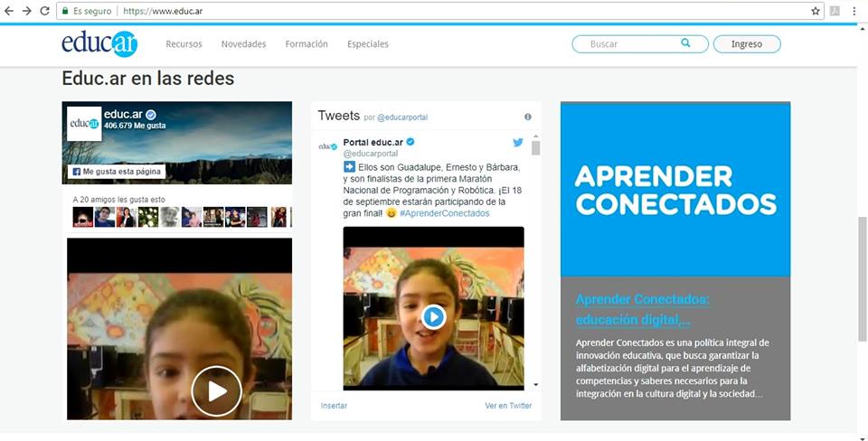Open the Chrome three-dot menu
Screen dimensions: 868x441
(x=854, y=11)
